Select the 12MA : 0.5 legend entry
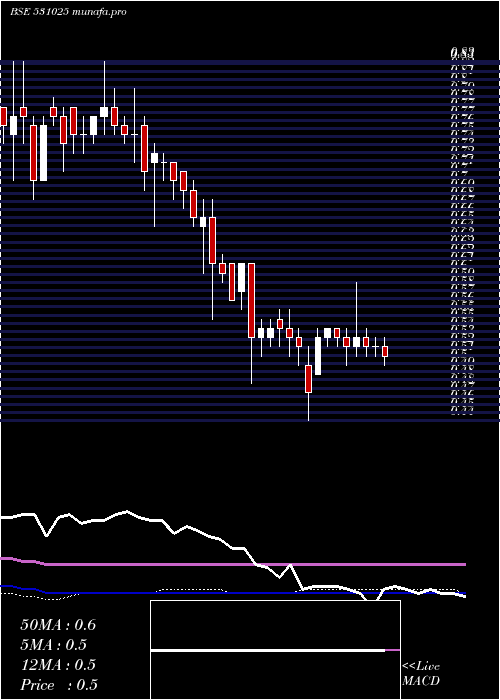This screenshot has height=700, width=500. (x=58, y=665)
